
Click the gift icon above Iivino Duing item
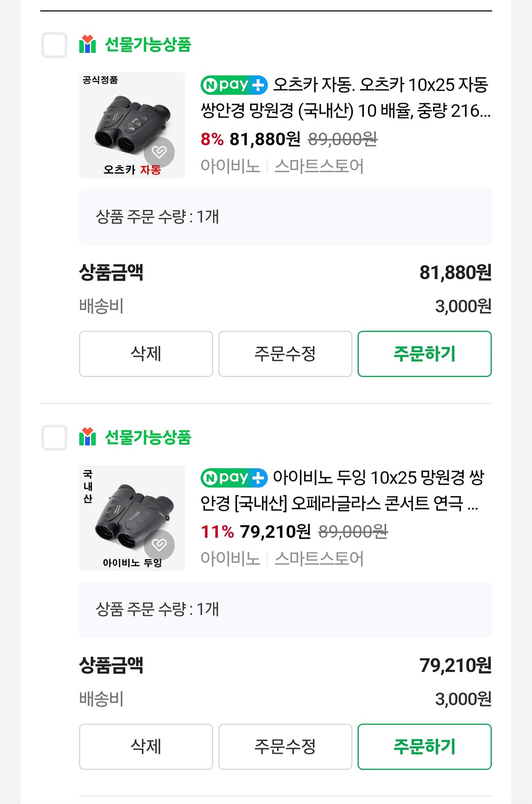(87, 437)
